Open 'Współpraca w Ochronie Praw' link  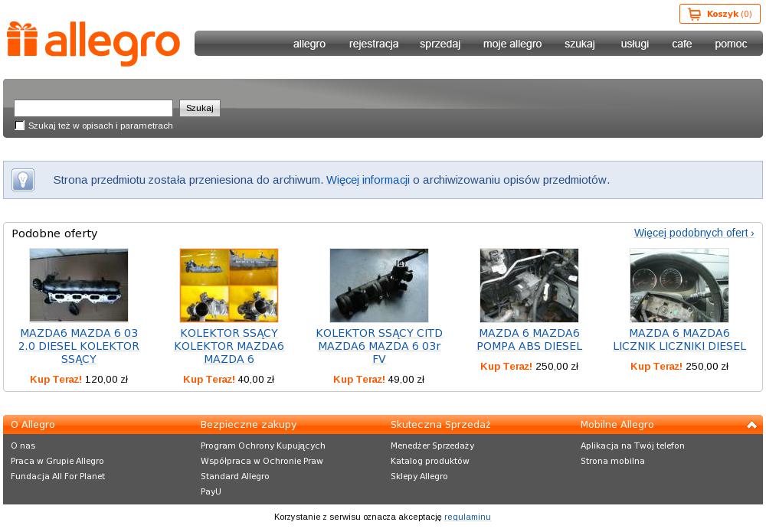pos(262,461)
